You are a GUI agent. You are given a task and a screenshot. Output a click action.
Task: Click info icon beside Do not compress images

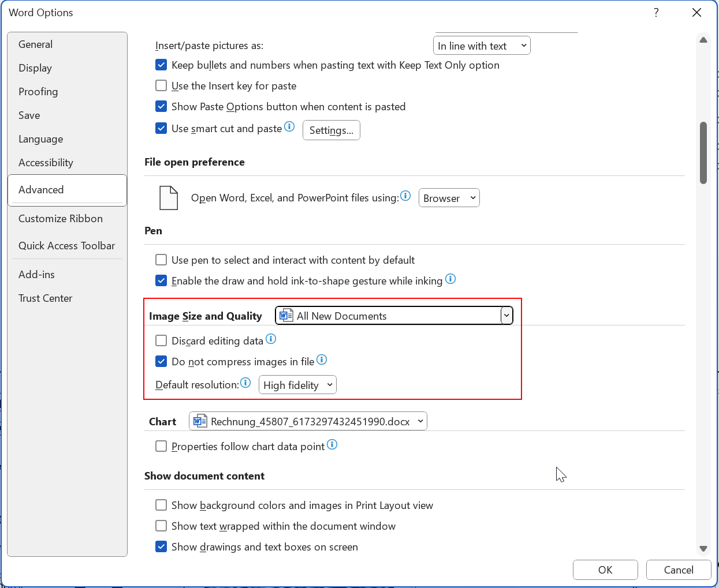322,360
